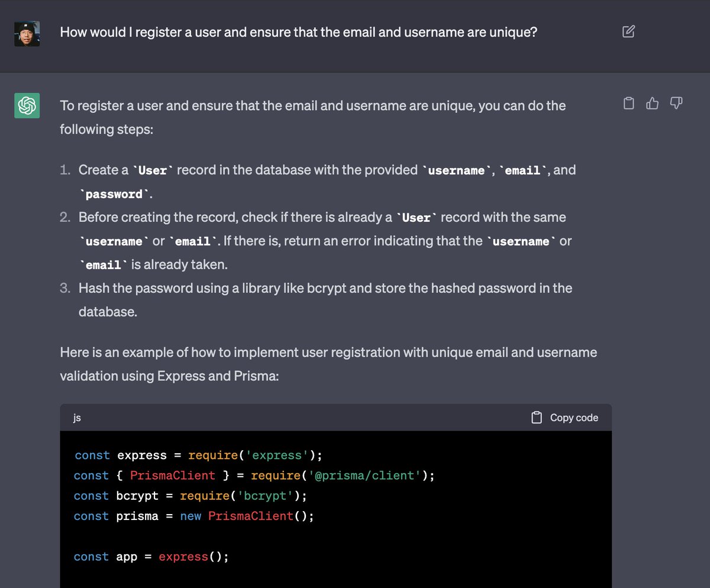
Task: Click the `User` inline code in step 2
Action: click(417, 218)
